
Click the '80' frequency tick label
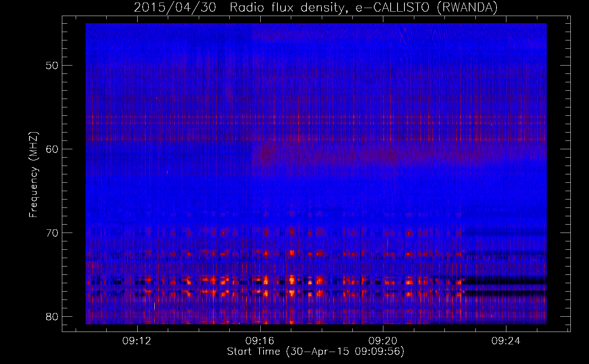[x=52, y=316]
